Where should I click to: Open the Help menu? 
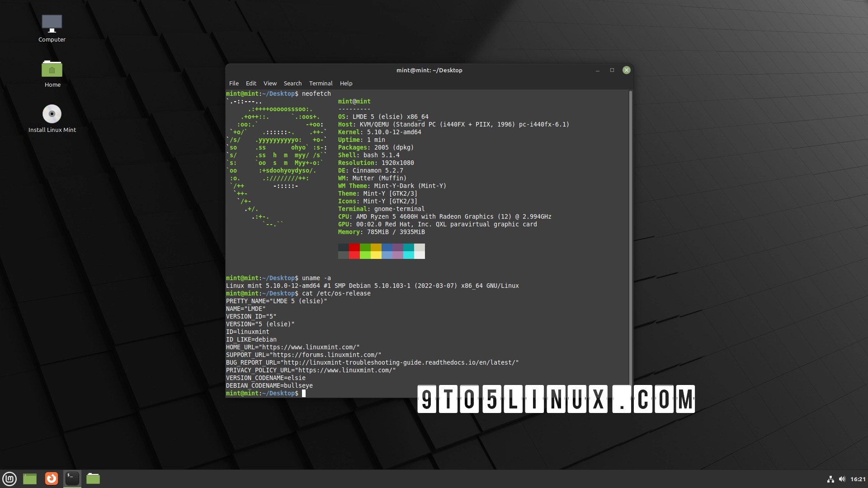(346, 83)
